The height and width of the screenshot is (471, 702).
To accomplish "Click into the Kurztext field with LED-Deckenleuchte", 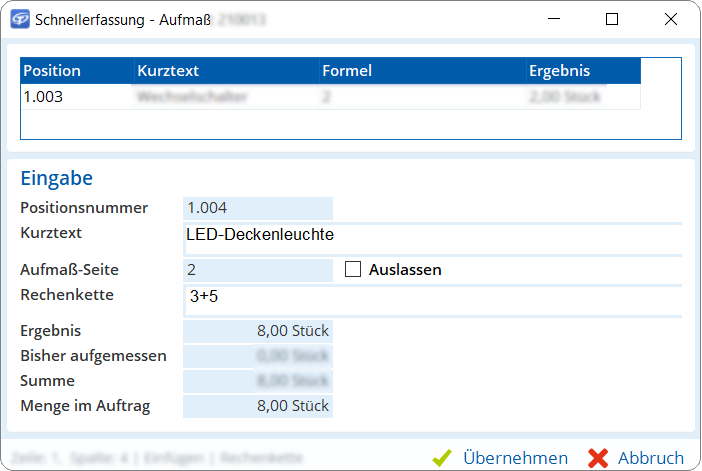I will pos(430,234).
